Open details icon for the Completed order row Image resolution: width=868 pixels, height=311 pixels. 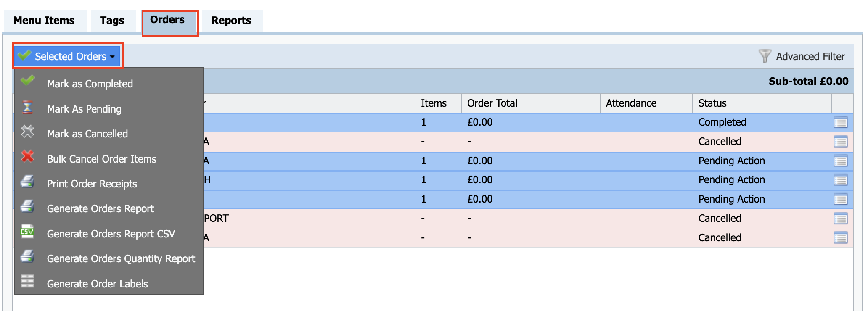coord(840,123)
